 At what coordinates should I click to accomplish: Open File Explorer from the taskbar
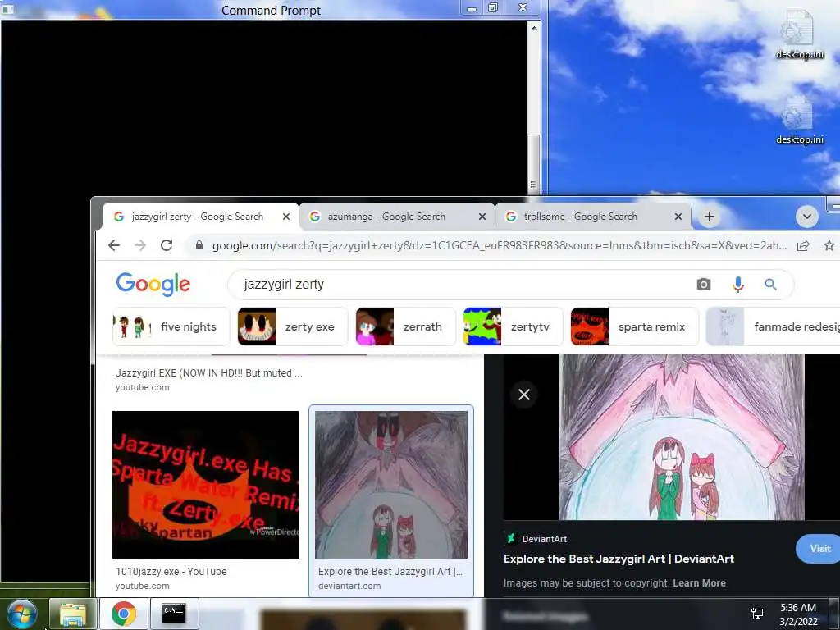click(73, 614)
